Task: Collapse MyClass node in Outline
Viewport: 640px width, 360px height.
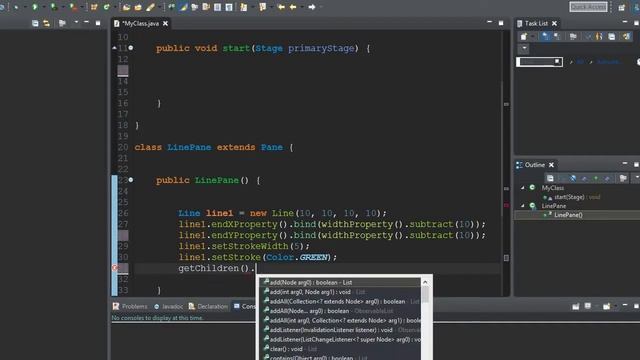Action: (x=523, y=188)
